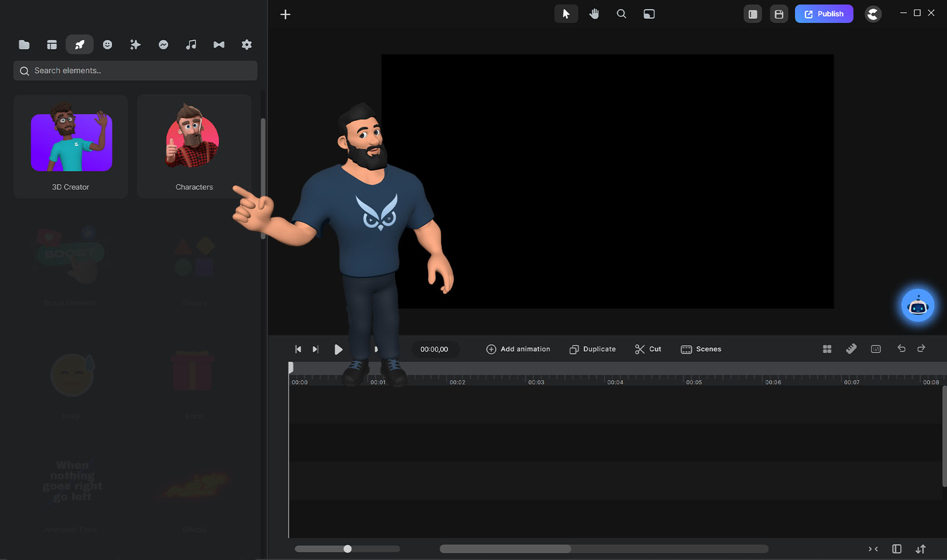Toggle the grid view in timeline

click(827, 349)
